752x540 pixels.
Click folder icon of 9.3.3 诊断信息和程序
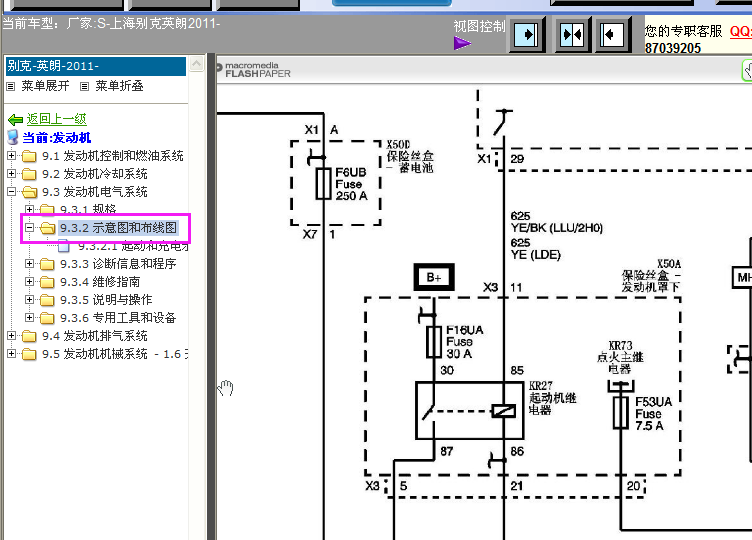[47, 264]
